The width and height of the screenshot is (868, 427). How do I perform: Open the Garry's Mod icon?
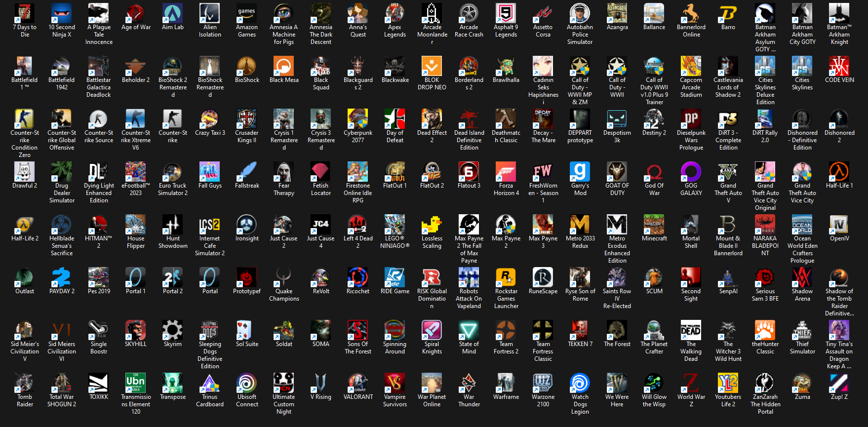580,172
